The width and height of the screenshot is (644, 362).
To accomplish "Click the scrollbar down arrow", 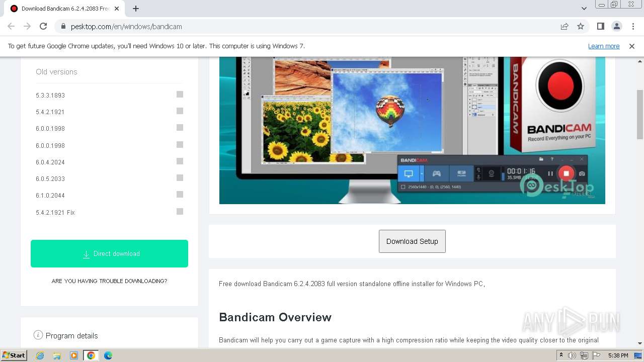I will 640,343.
